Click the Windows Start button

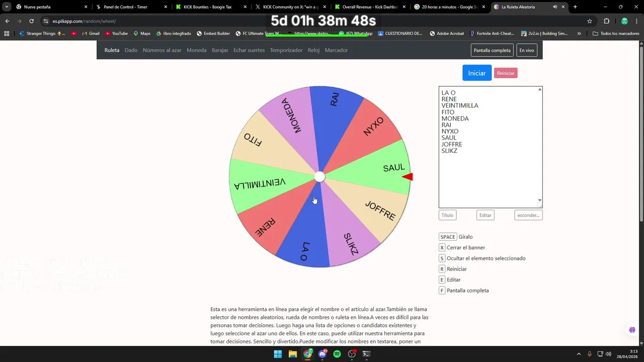click(278, 354)
